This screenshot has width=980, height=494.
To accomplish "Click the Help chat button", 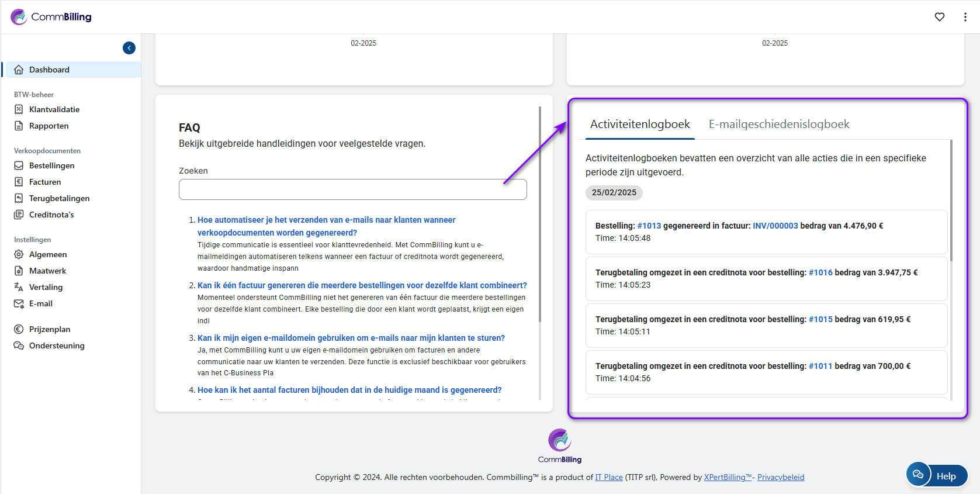I will (x=937, y=475).
